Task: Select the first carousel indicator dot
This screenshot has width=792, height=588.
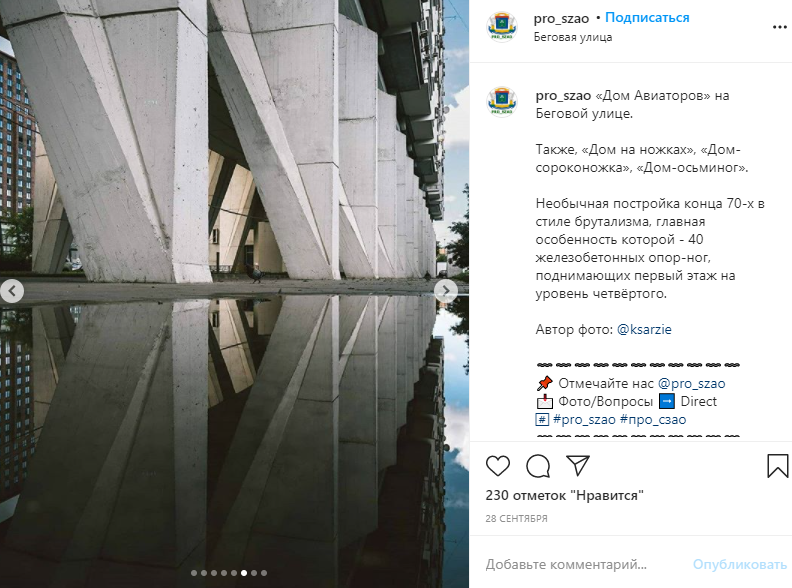Action: (194, 573)
